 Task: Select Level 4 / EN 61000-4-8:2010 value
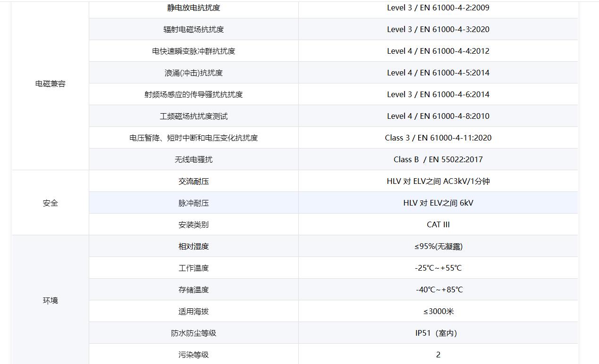[x=438, y=116]
